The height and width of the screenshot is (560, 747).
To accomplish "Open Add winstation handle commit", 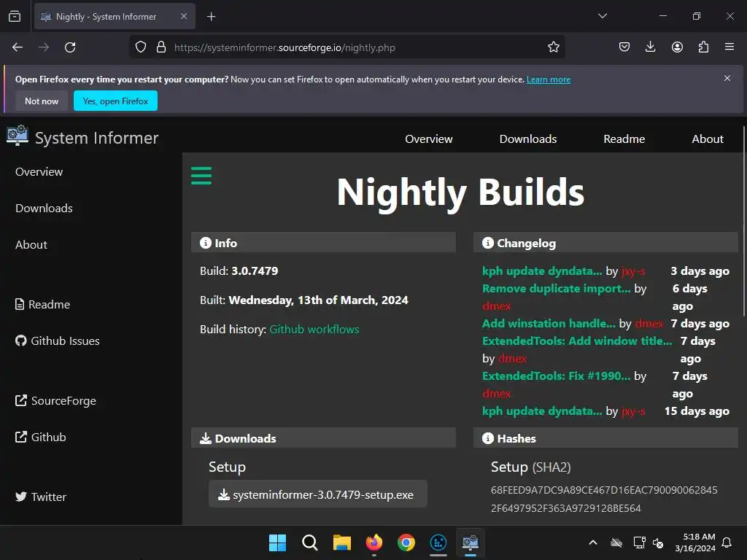I will (549, 323).
